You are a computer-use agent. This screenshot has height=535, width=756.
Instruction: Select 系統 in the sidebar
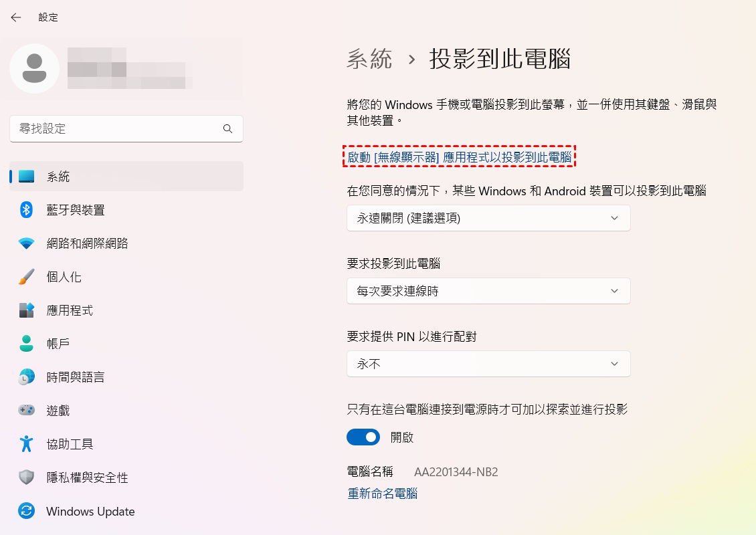pyautogui.click(x=58, y=176)
